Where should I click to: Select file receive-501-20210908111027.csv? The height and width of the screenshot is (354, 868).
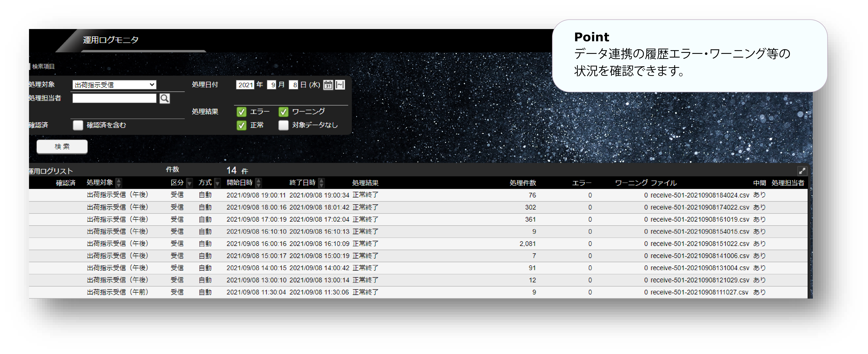[699, 292]
